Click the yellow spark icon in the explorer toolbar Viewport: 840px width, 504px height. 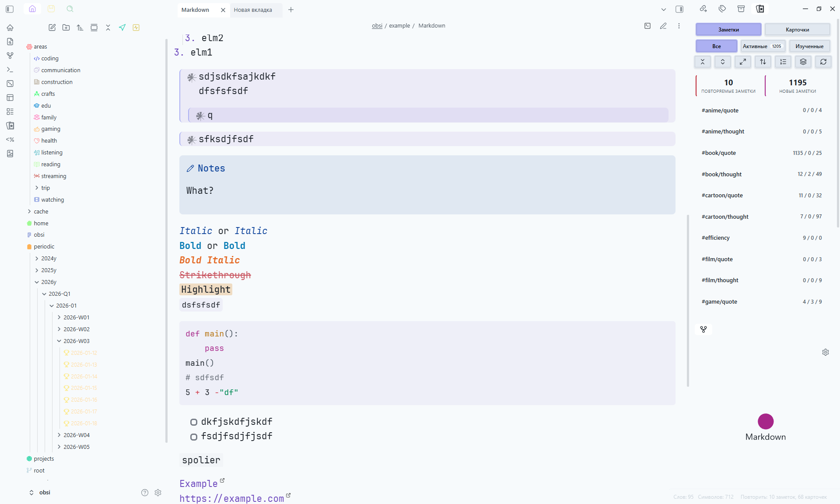pyautogui.click(x=136, y=28)
